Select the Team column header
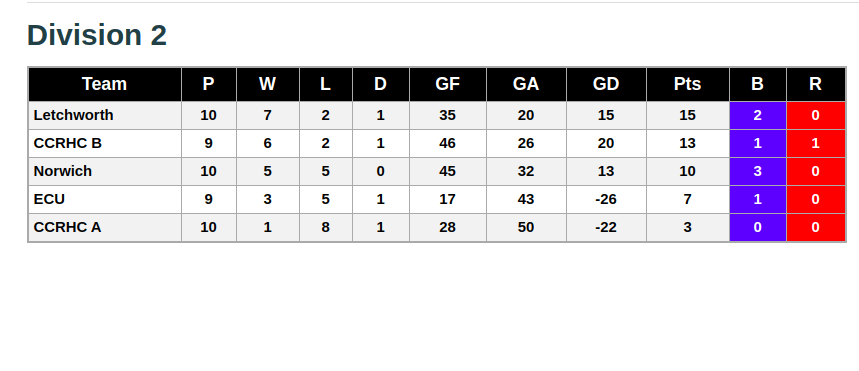 pos(105,84)
